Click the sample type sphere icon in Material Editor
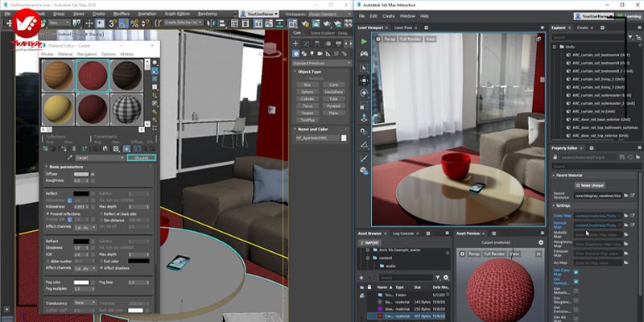Image resolution: width=644 pixels, height=322 pixels. (155, 63)
